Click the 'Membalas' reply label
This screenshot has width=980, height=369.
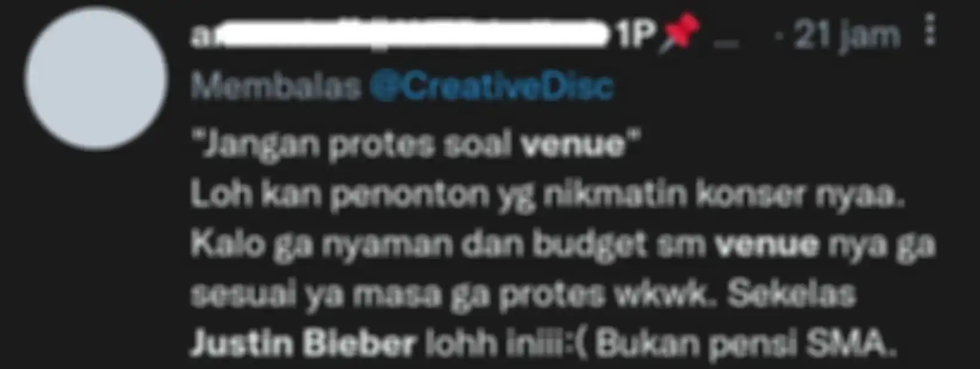(x=276, y=87)
